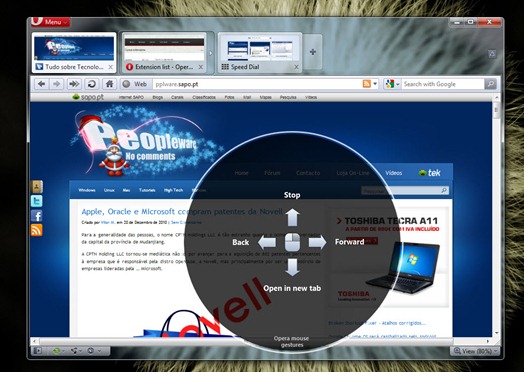Open the Vídeos item in site navigation
The width and height of the screenshot is (524, 372).
pyautogui.click(x=394, y=173)
